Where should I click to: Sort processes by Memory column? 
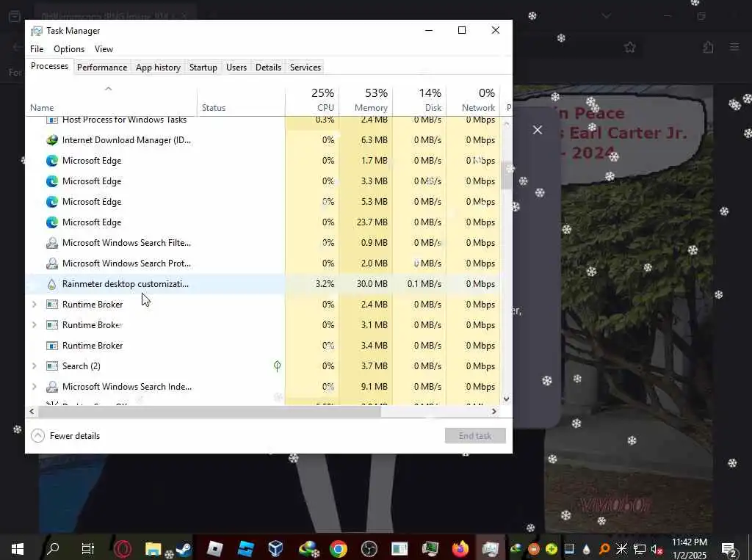(x=366, y=100)
